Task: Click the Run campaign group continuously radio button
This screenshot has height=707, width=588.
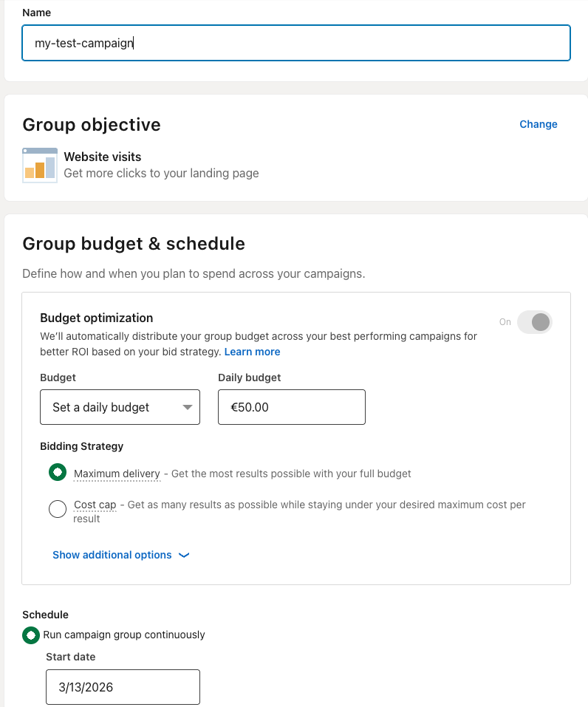Action: (x=30, y=635)
